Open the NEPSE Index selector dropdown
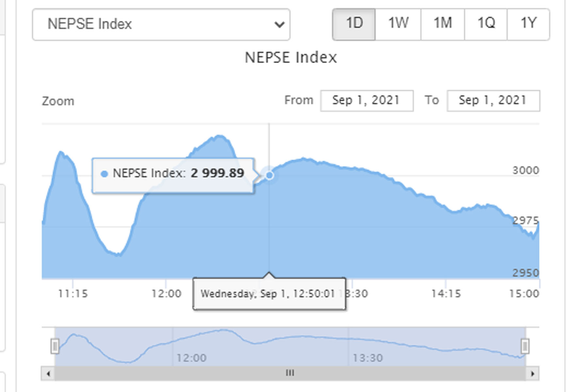This screenshot has height=392, width=588. 161,24
